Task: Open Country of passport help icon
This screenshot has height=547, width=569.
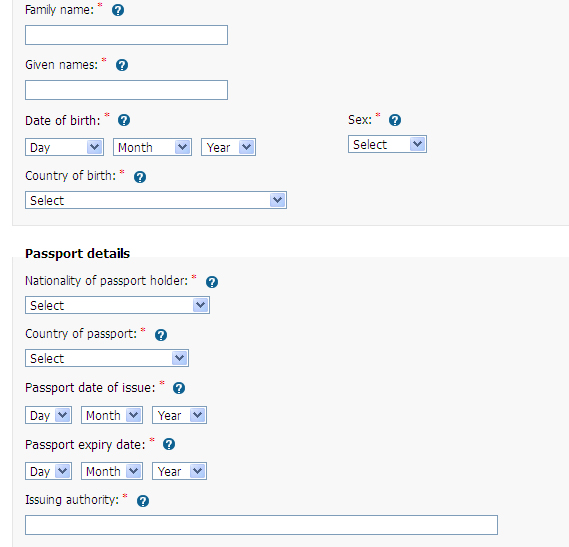Action: (161, 335)
